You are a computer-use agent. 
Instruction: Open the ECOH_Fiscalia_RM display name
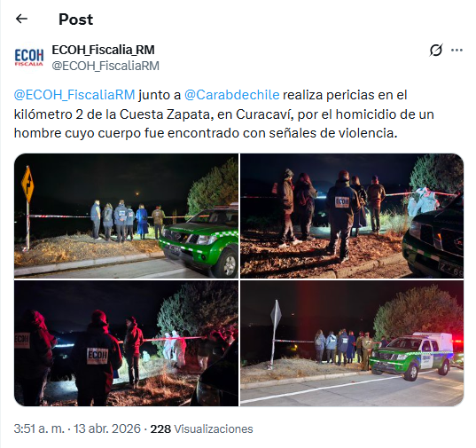click(103, 50)
